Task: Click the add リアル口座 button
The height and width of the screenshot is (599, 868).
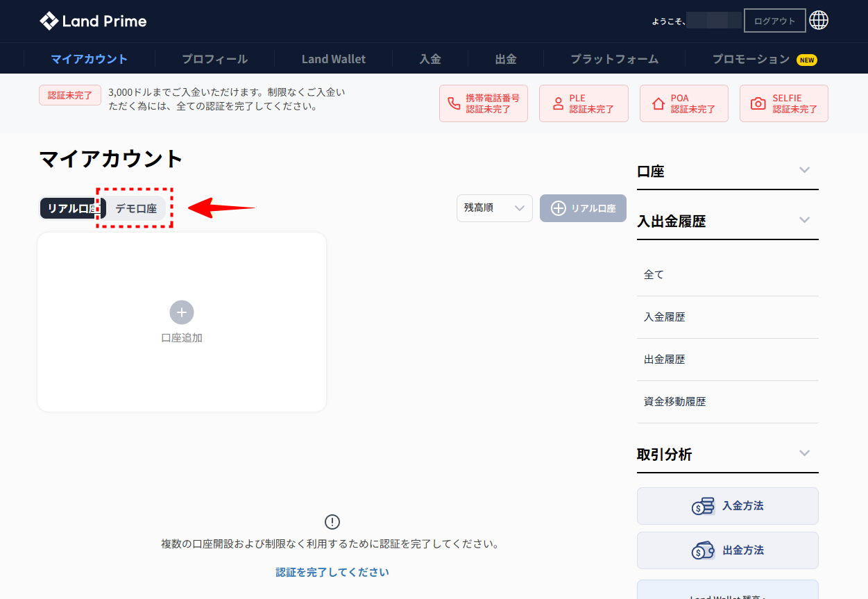Action: tap(583, 208)
